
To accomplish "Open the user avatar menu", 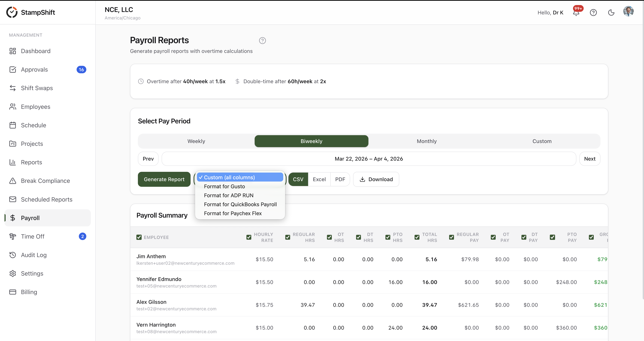I will [628, 12].
